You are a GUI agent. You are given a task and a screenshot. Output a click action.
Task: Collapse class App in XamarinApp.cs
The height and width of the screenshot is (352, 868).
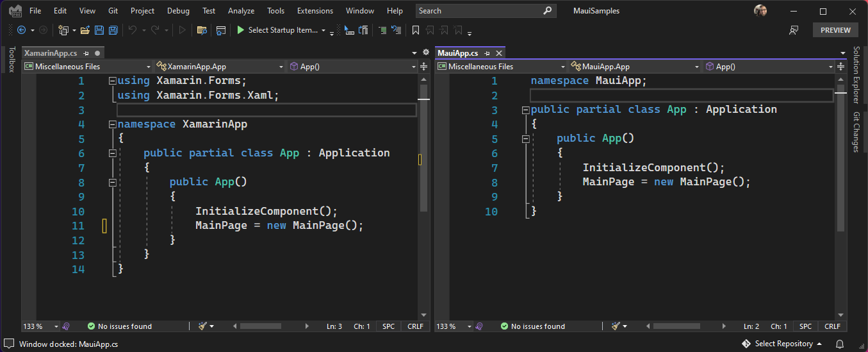click(113, 153)
